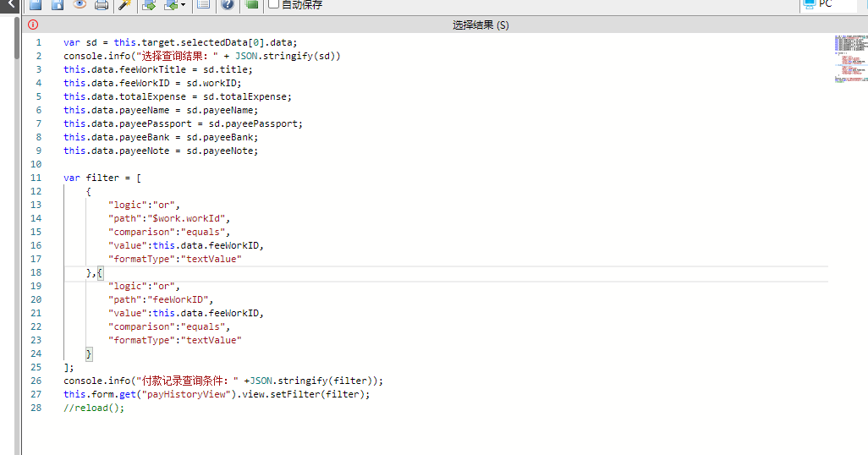
Task: Click the printer icon
Action: click(x=102, y=5)
